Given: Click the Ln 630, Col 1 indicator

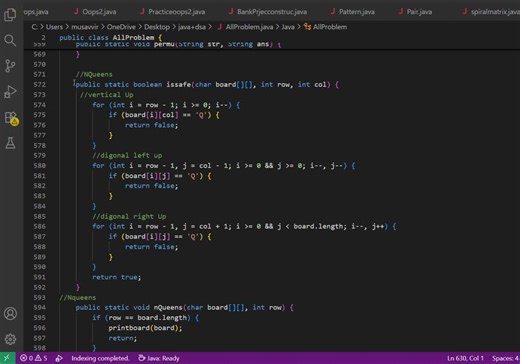Looking at the screenshot, I should pyautogui.click(x=465, y=358).
